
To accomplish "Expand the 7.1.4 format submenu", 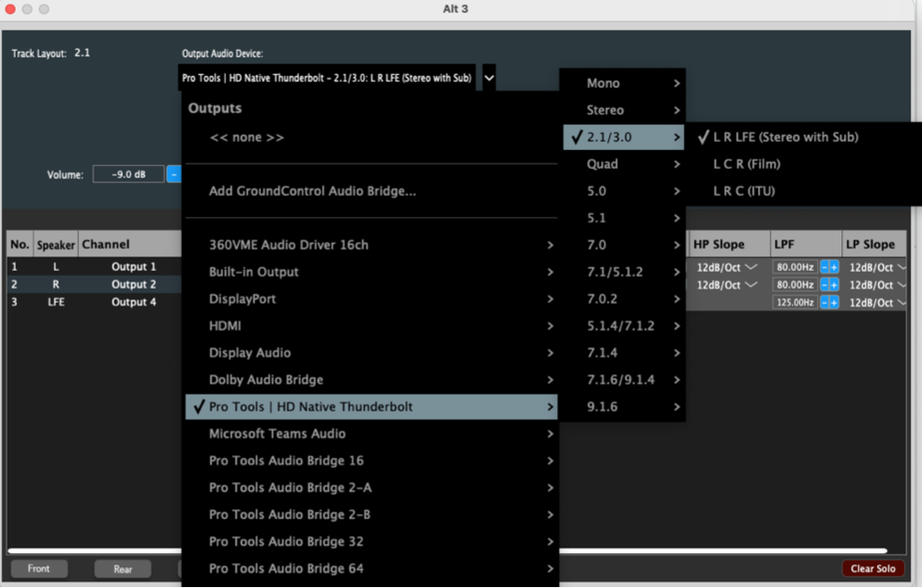I will (x=624, y=353).
